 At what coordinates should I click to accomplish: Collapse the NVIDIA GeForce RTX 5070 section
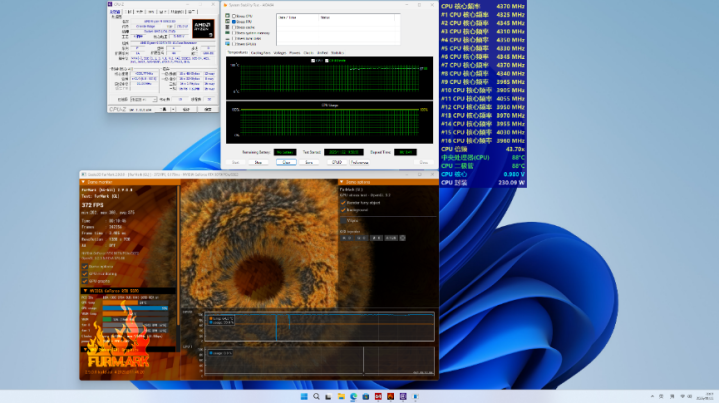click(x=86, y=291)
